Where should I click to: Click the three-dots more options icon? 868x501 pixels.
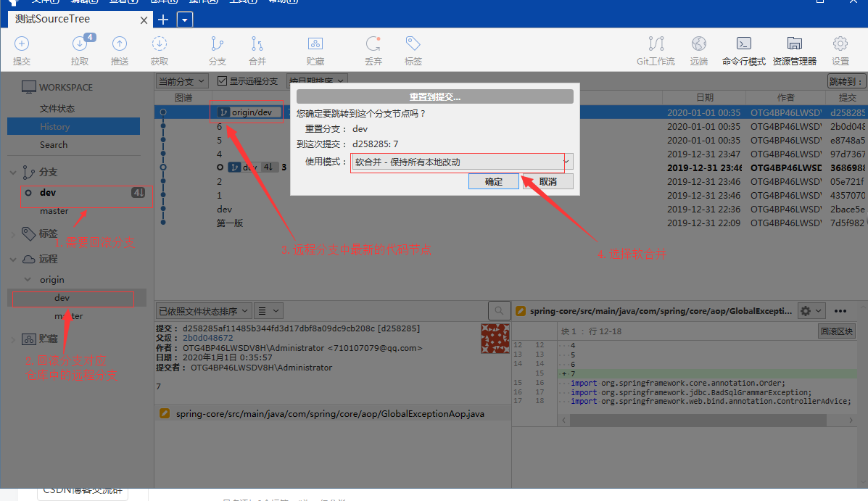click(840, 310)
